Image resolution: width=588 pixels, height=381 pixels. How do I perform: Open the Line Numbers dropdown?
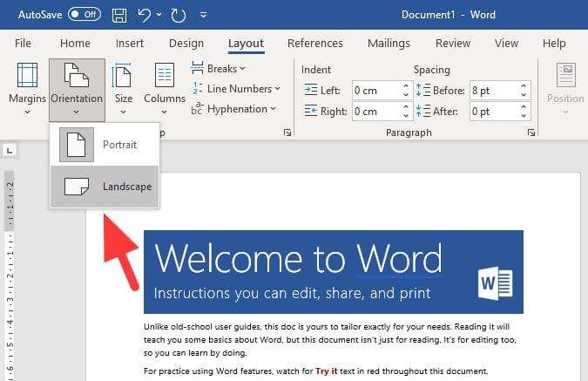click(236, 89)
